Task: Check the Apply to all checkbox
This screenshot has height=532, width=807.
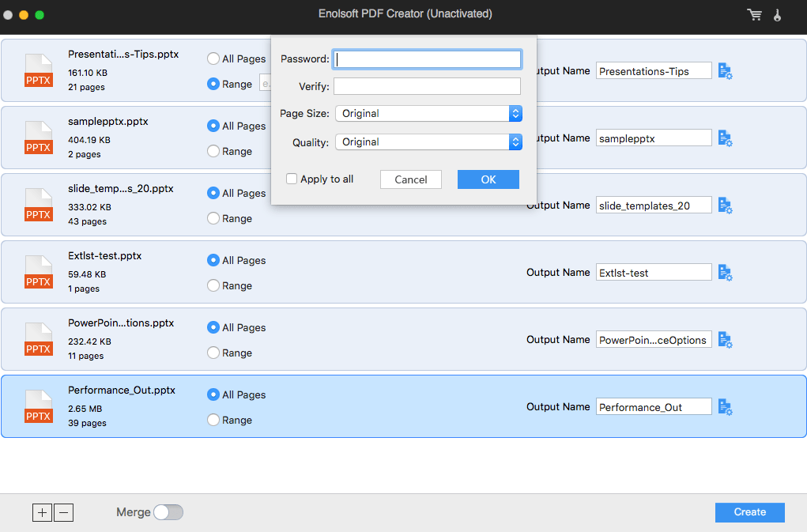Action: tap(292, 179)
